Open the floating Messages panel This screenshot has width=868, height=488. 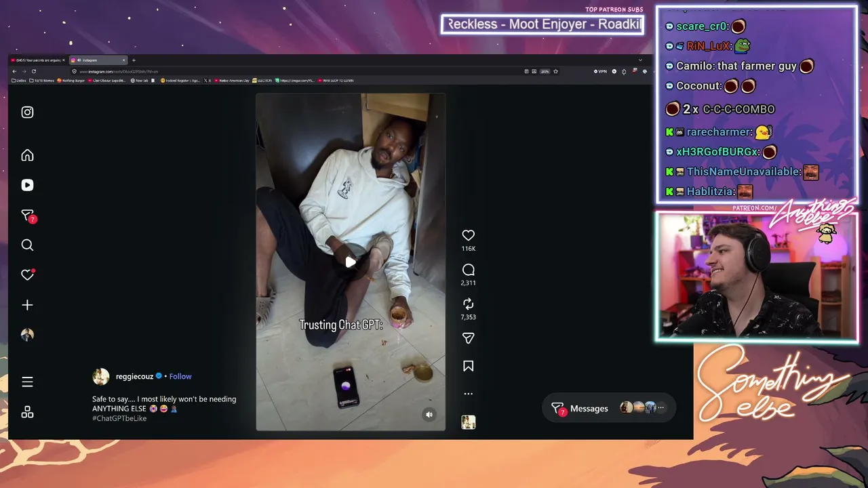[609, 408]
